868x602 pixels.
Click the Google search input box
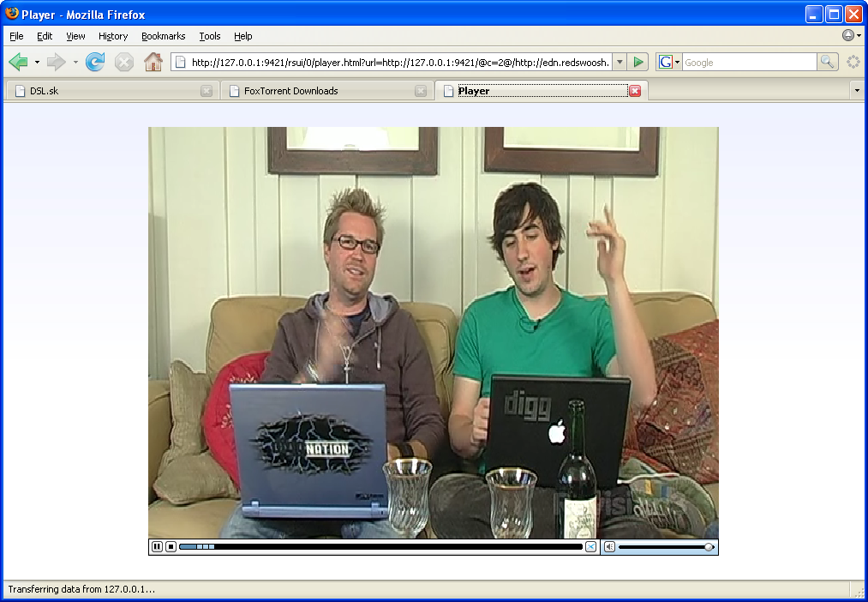point(750,63)
